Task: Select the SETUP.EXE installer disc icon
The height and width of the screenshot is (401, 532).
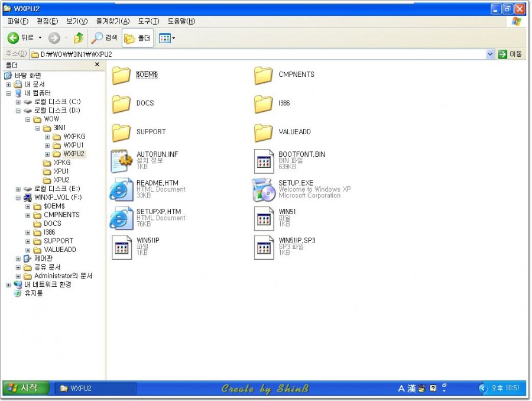Action: 264,189
